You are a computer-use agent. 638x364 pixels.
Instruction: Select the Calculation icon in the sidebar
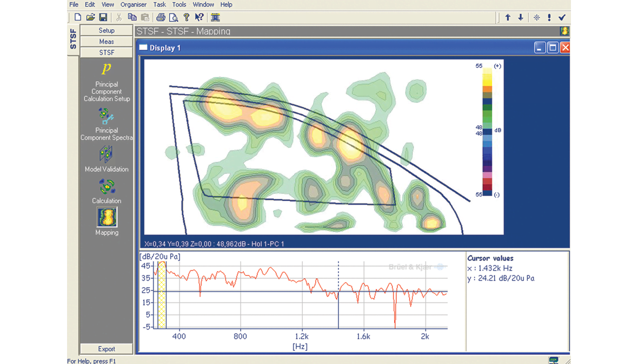coord(107,187)
